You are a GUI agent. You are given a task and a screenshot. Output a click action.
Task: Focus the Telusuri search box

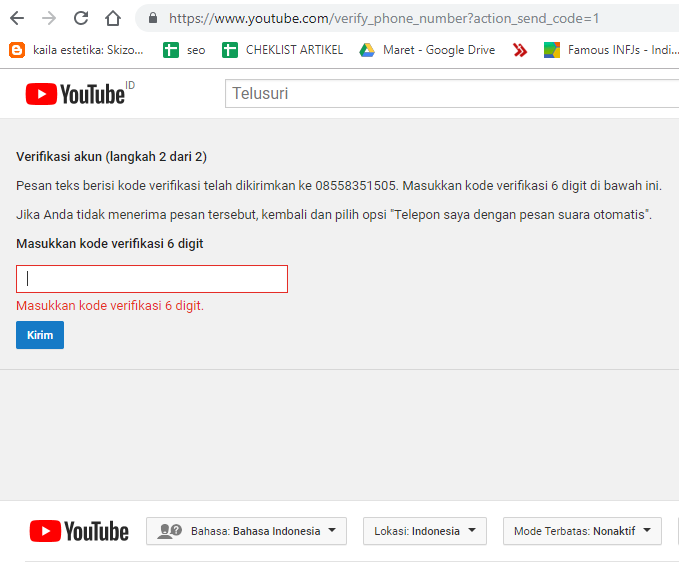point(452,94)
